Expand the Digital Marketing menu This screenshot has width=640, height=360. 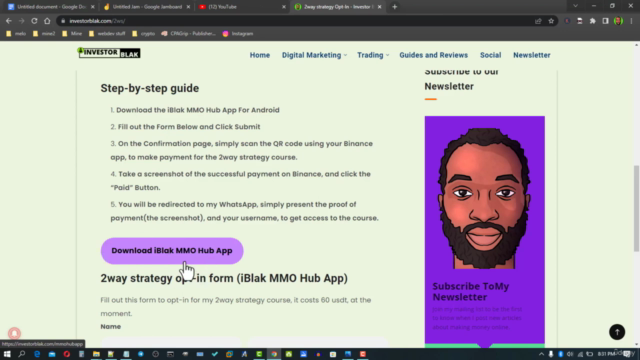coord(314,55)
